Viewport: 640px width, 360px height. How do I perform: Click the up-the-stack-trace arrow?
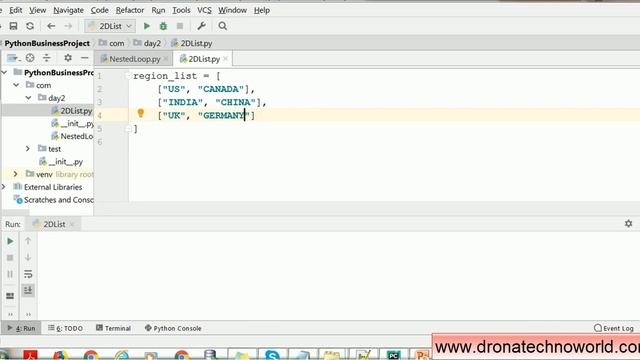28,241
